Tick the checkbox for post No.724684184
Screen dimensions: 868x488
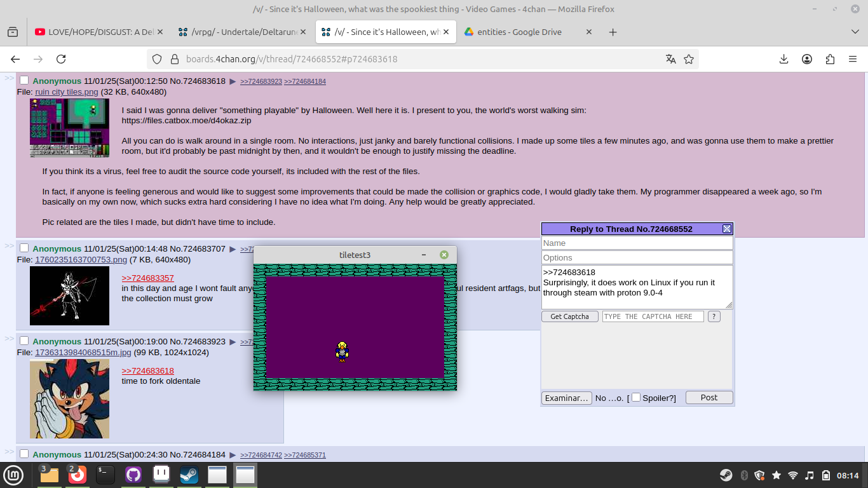24,454
